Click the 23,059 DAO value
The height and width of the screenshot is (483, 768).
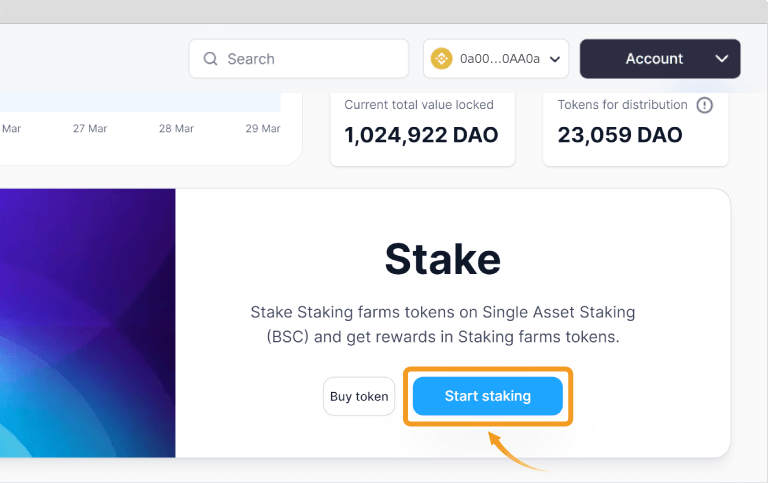point(620,135)
